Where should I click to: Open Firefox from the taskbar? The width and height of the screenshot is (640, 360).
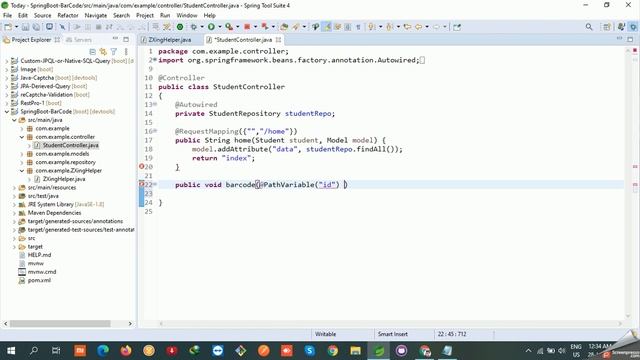click(x=126, y=351)
